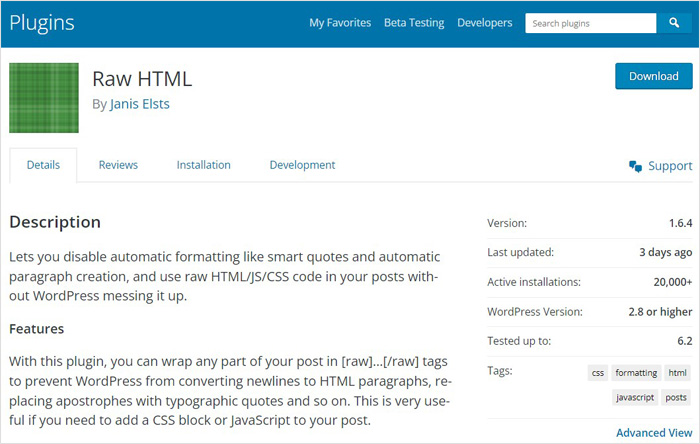Click the '2.8 or higher' value
Image resolution: width=700 pixels, height=444 pixels.
tap(660, 311)
